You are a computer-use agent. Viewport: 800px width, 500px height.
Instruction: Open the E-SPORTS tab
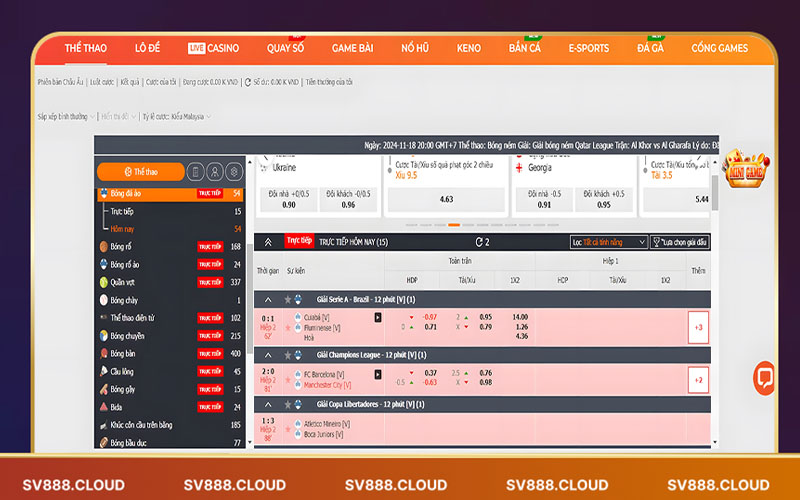pyautogui.click(x=589, y=48)
